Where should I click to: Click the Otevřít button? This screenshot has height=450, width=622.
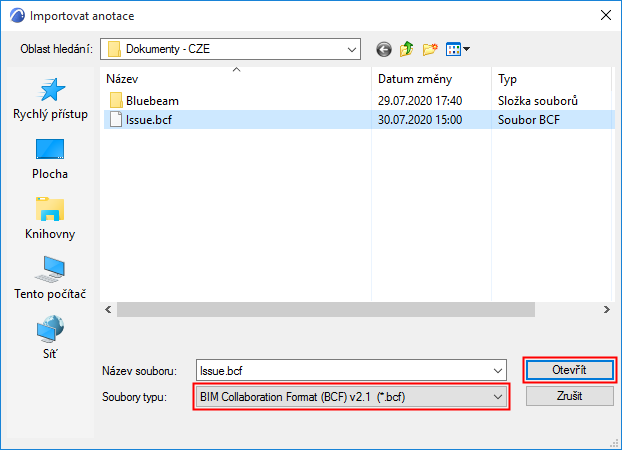click(x=569, y=370)
